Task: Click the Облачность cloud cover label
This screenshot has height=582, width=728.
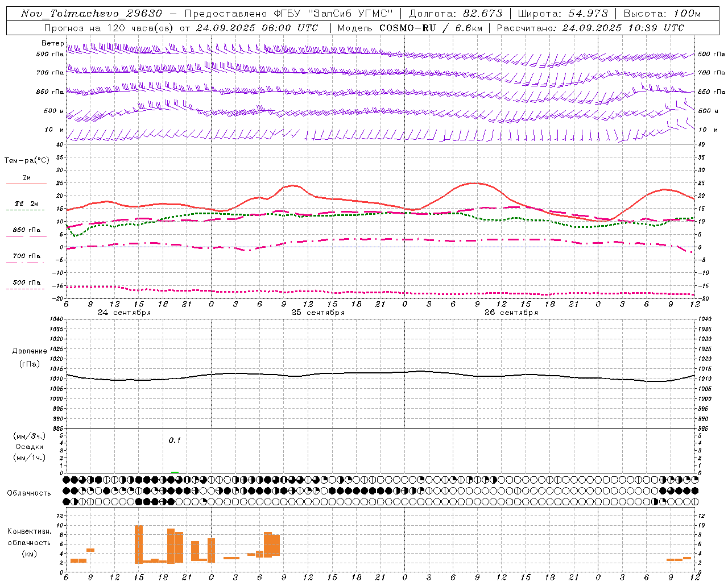Action: [29, 493]
